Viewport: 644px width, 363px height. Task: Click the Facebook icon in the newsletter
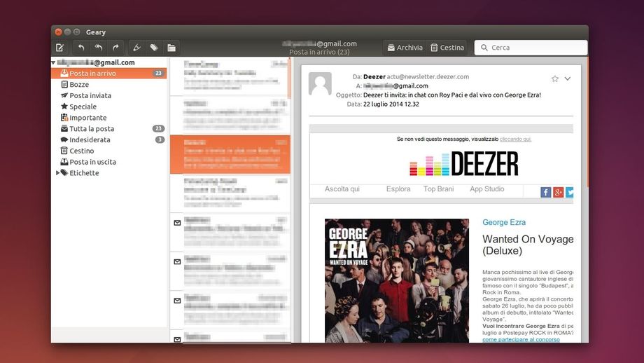[x=546, y=193]
